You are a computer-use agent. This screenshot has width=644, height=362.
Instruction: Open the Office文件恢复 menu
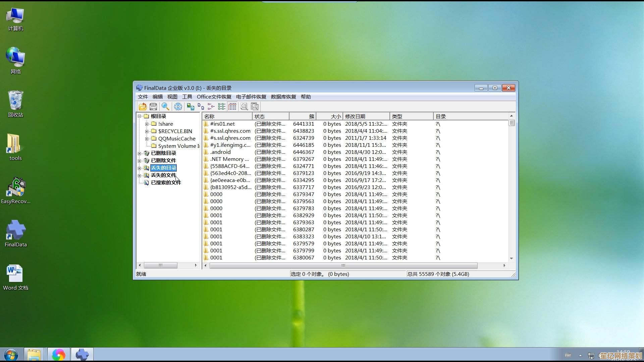pos(214,97)
